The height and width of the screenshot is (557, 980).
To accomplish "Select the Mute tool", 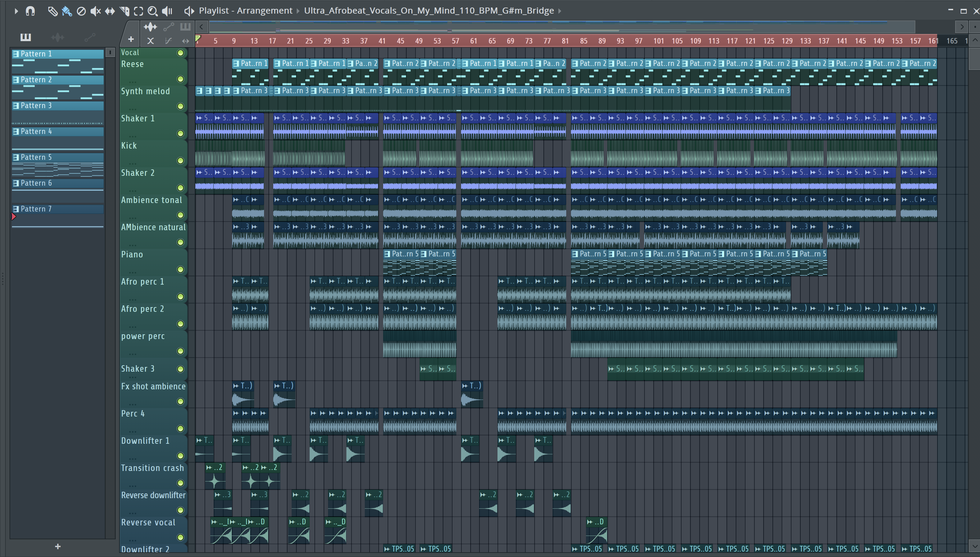I will 95,11.
